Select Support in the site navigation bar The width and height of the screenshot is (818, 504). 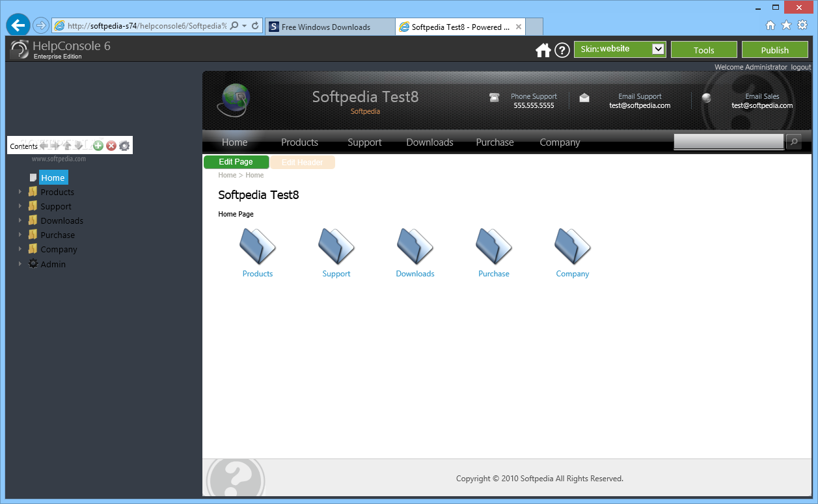pyautogui.click(x=364, y=142)
